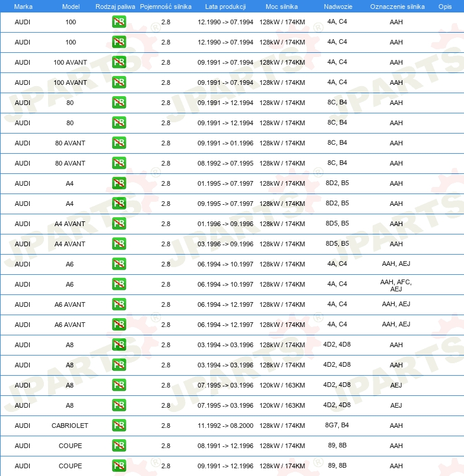
Task: Select the 80 AVANT model cell dated 08.1992
Action: 70,163
